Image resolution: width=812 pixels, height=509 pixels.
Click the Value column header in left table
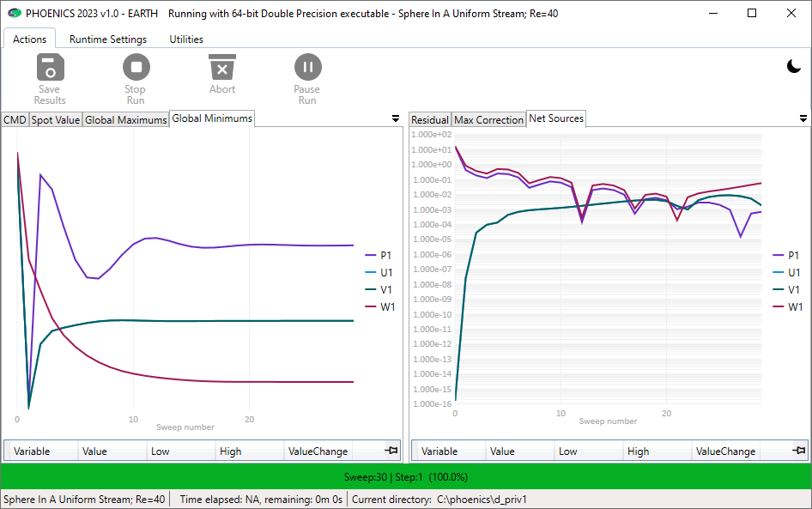point(112,451)
